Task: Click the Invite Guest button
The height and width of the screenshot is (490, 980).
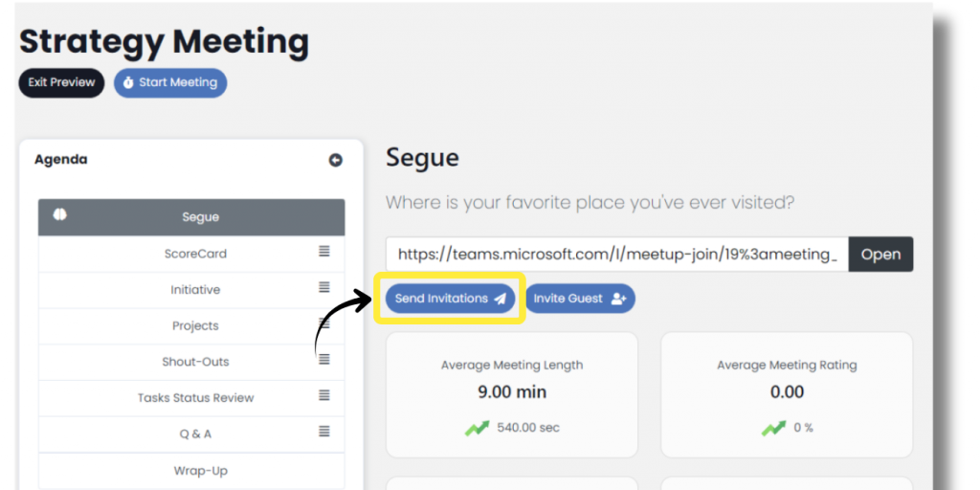Action: tap(579, 299)
